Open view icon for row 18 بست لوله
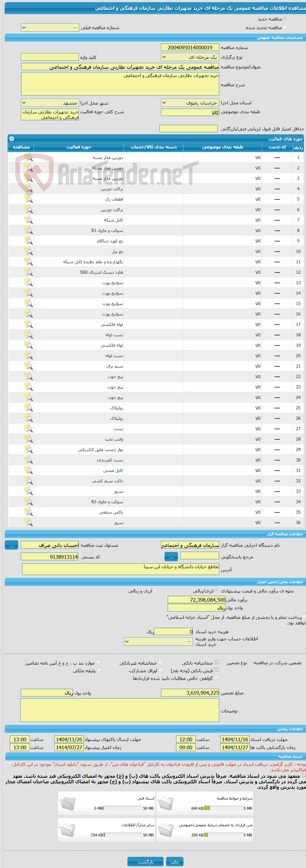306x868 pixels. [x=28, y=335]
